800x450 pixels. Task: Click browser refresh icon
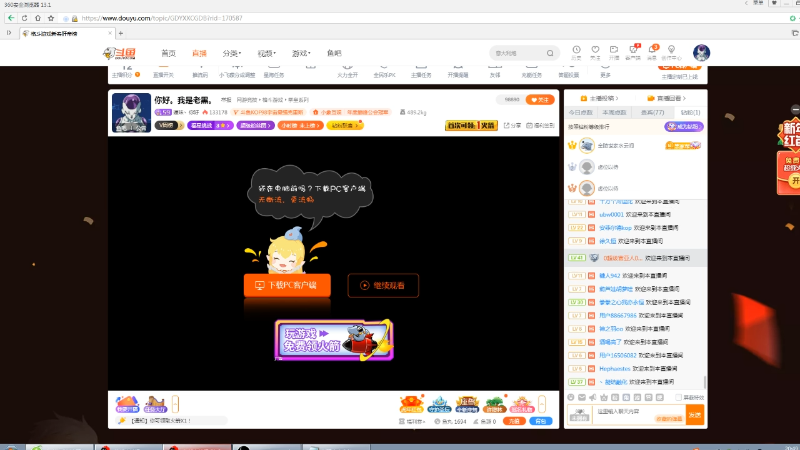pos(24,18)
